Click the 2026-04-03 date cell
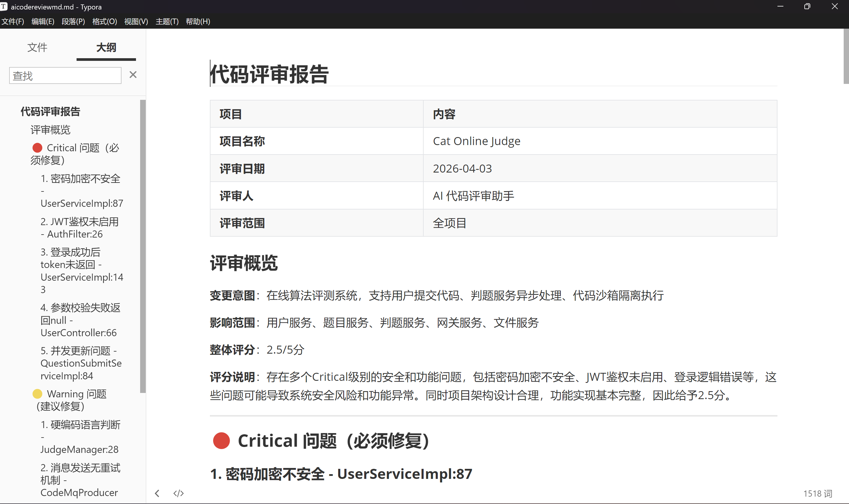The height and width of the screenshot is (504, 849). click(x=600, y=168)
